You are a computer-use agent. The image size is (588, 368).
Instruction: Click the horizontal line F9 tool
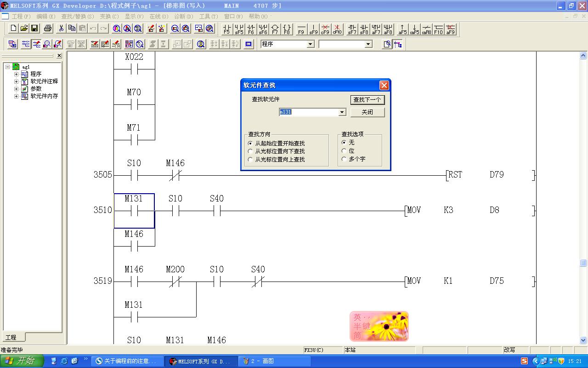pos(301,29)
